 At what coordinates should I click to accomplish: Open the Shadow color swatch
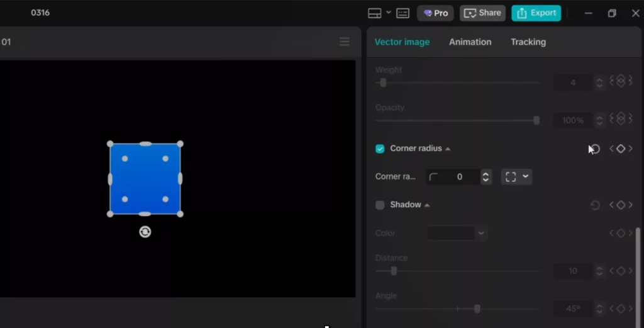(x=450, y=233)
